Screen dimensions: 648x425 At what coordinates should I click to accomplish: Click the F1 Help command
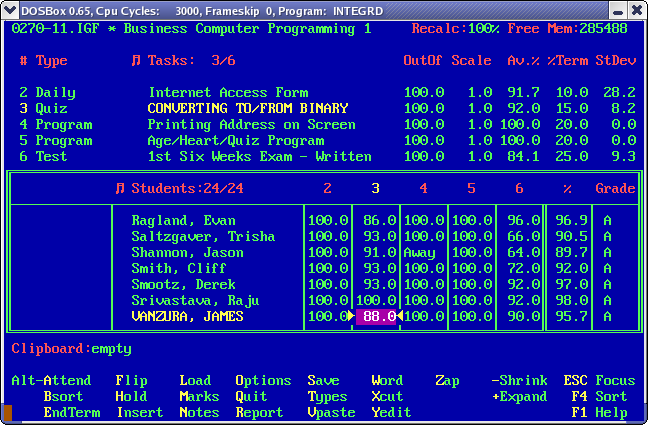[x=599, y=413]
